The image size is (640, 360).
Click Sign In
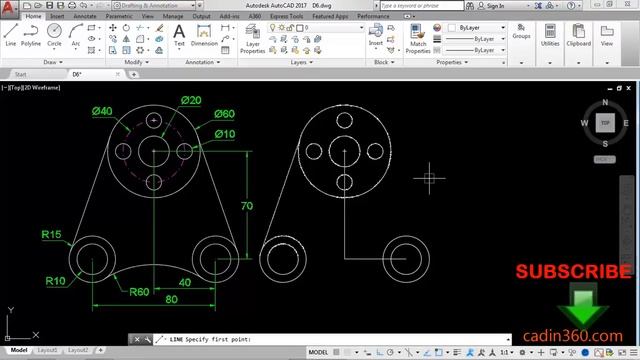[x=495, y=6]
